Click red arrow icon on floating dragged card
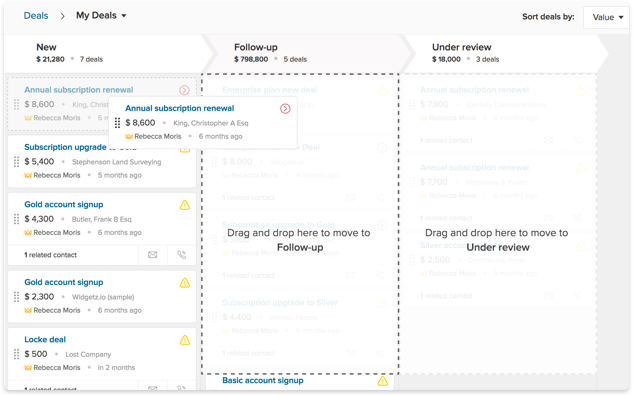This screenshot has height=396, width=633. pos(285,109)
